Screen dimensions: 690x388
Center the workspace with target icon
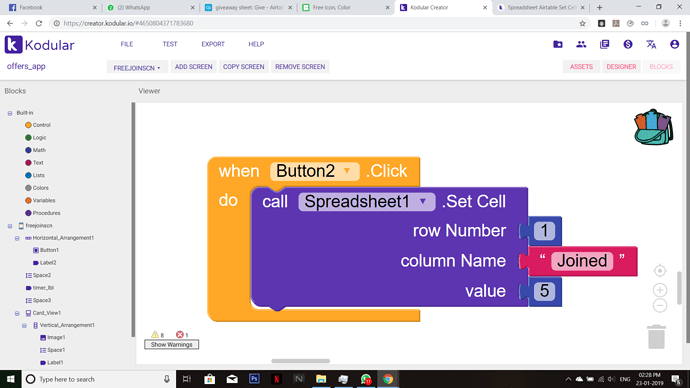[x=660, y=271]
